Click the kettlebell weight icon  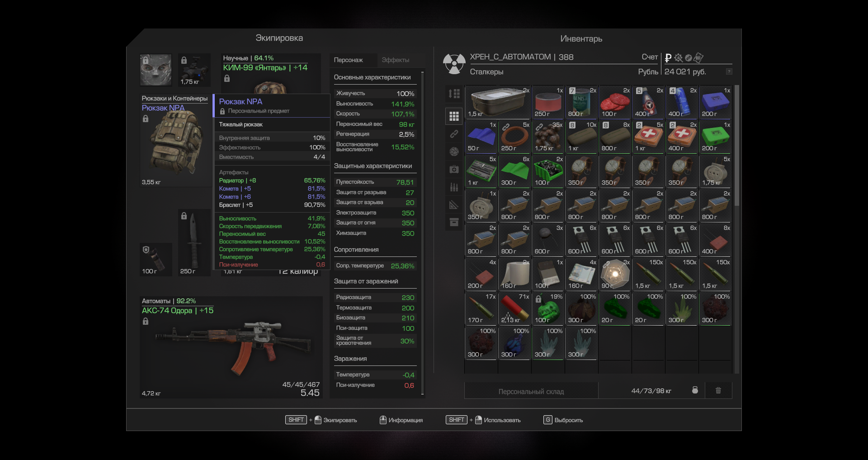pos(695,390)
